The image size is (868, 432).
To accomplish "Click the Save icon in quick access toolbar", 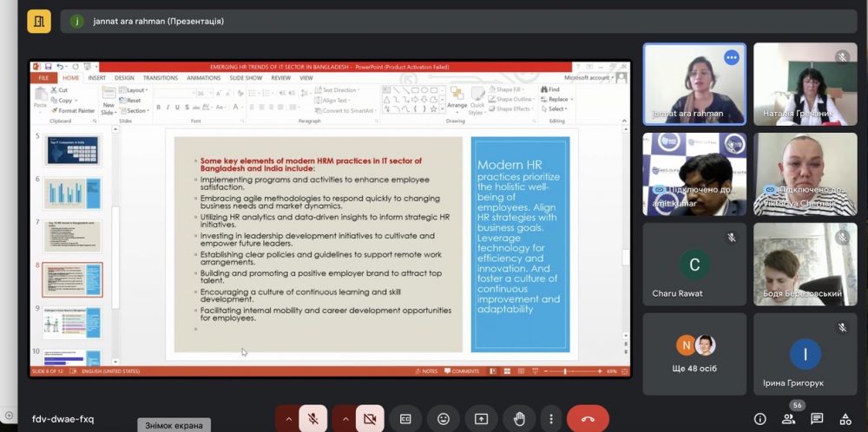I will (48, 67).
